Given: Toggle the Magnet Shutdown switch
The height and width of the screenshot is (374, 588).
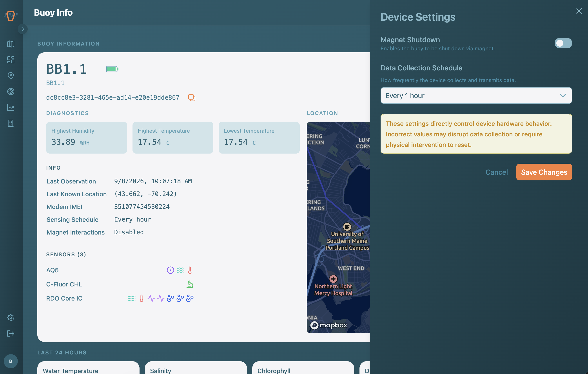Looking at the screenshot, I should [563, 43].
